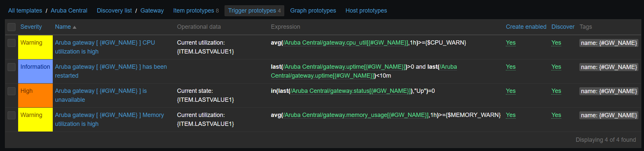Disable Create enabled for the CPU trigger
This screenshot has height=151, width=644.
(x=510, y=43)
